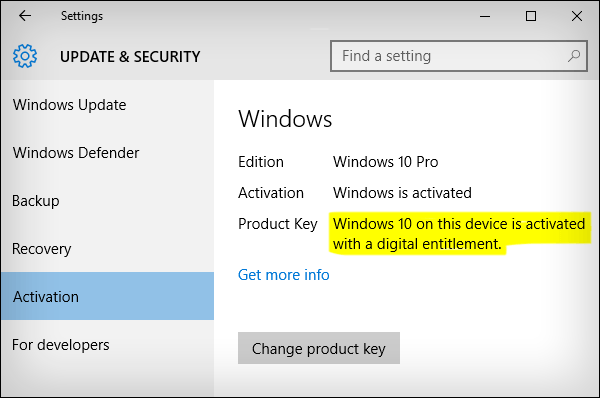Go back using the back arrow
The image size is (600, 398).
point(25,16)
